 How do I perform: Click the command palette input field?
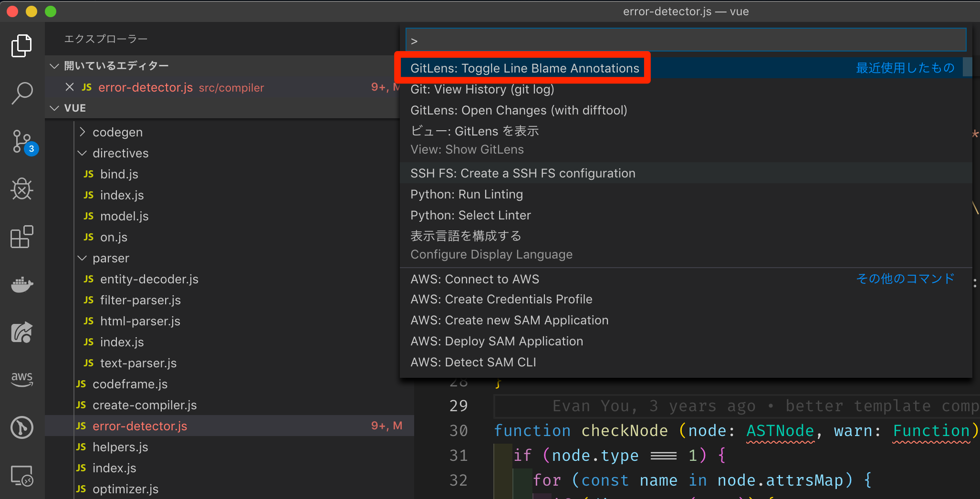[x=686, y=40]
